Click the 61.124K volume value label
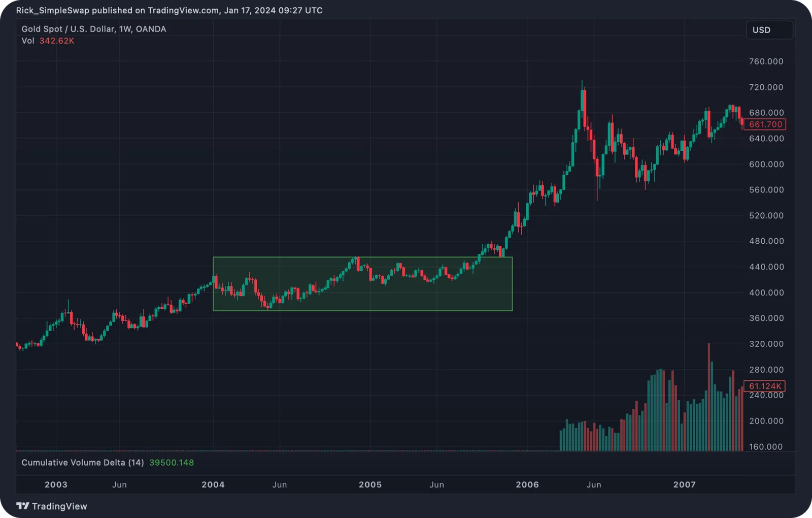 pyautogui.click(x=765, y=386)
